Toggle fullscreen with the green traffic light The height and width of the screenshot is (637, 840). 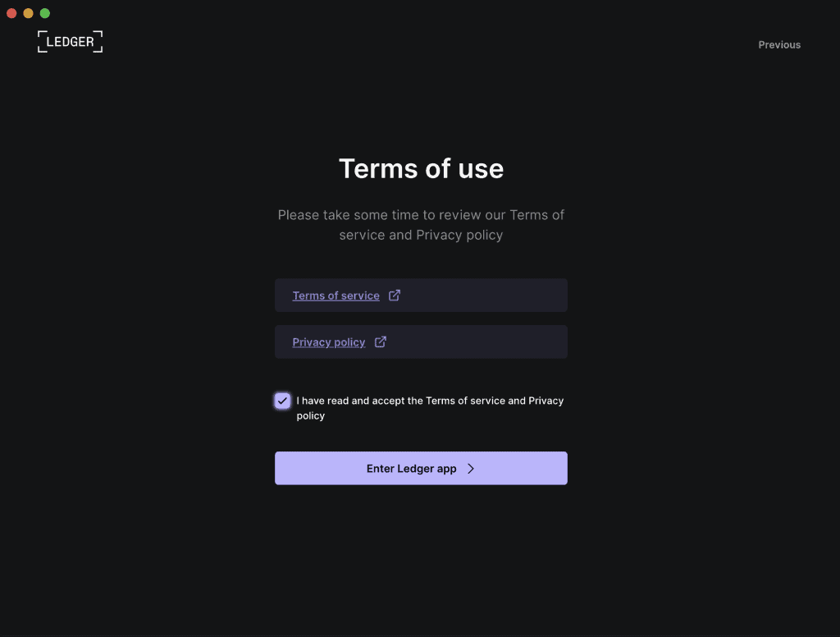pyautogui.click(x=44, y=12)
